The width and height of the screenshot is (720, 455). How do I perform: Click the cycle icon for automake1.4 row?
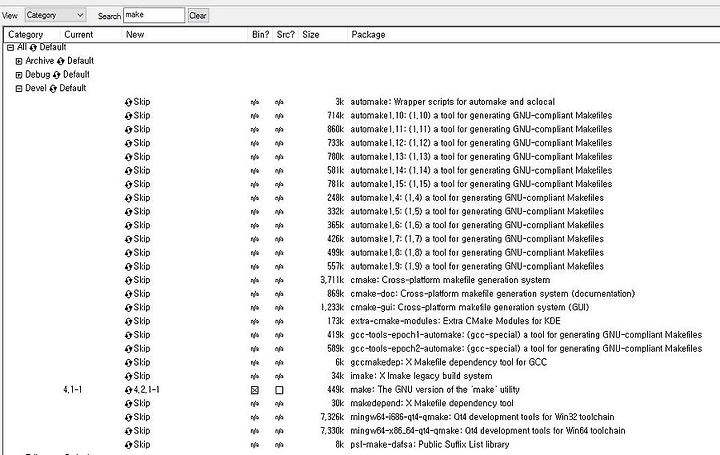coord(128,198)
